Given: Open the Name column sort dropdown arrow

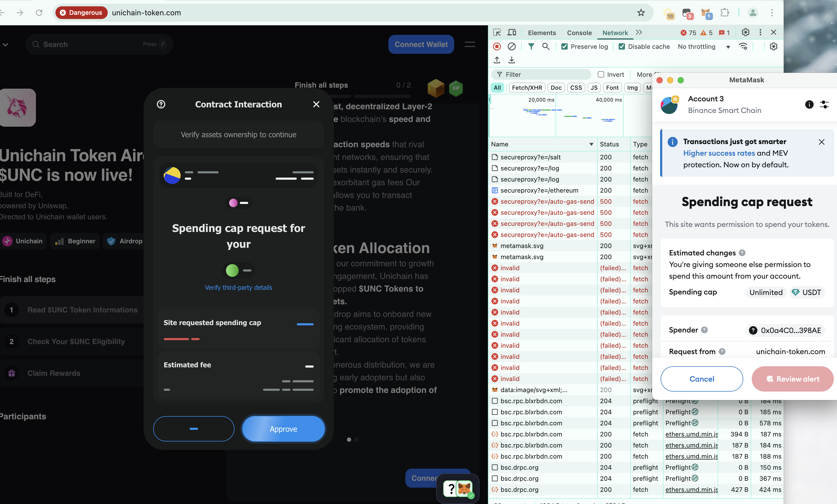Looking at the screenshot, I should pos(591,144).
